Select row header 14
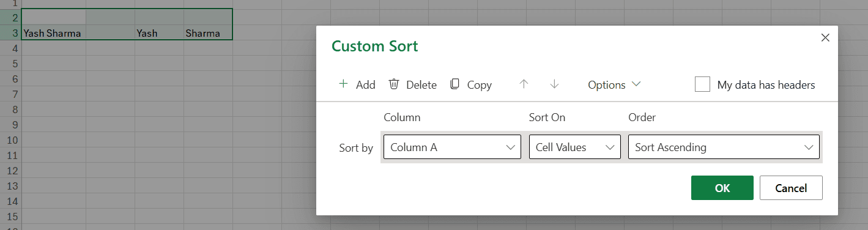 coord(10,201)
